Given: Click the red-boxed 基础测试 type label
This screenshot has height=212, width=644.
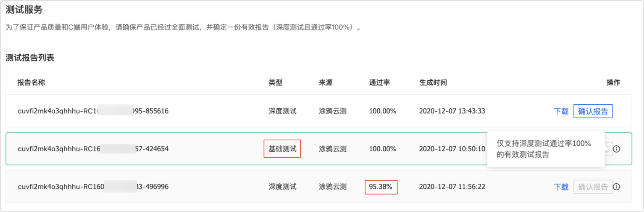Looking at the screenshot, I should coord(282,149).
